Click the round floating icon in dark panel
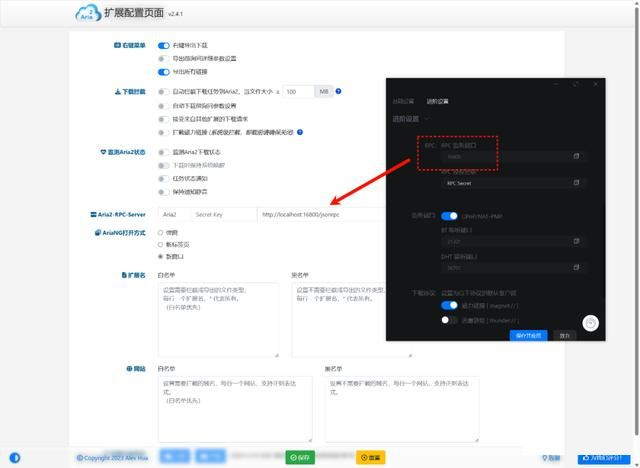The width and height of the screenshot is (640, 468). click(x=591, y=322)
